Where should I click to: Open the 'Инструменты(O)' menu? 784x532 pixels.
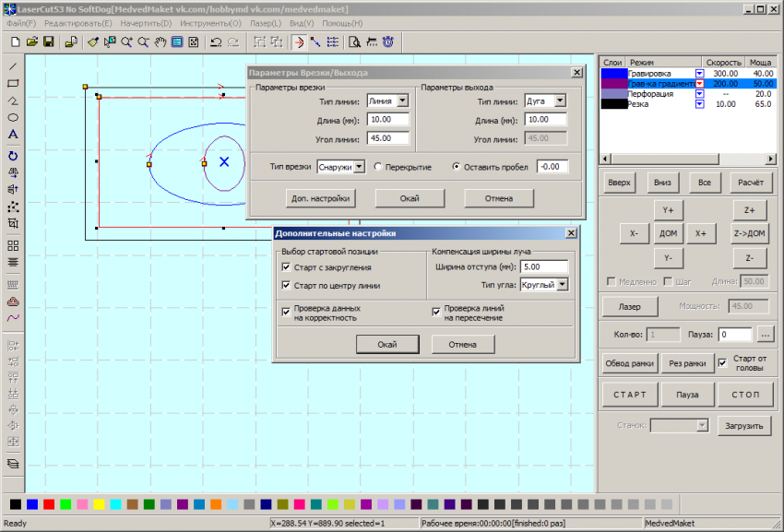(x=208, y=23)
